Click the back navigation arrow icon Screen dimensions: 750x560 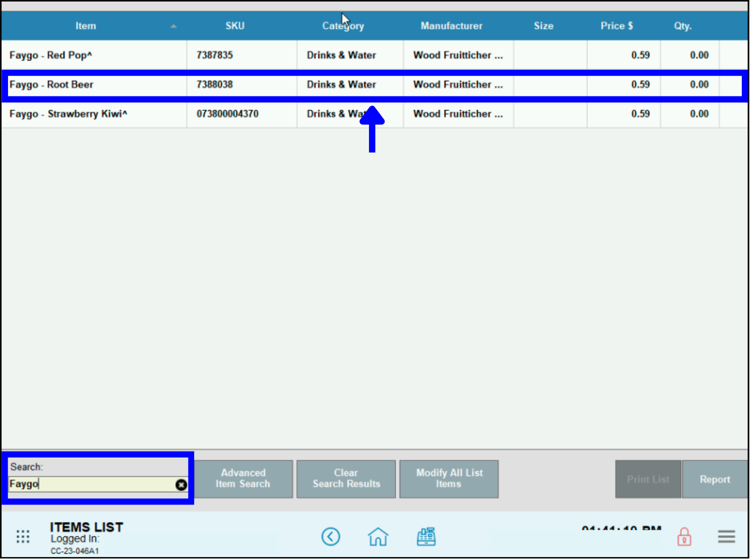coord(331,536)
